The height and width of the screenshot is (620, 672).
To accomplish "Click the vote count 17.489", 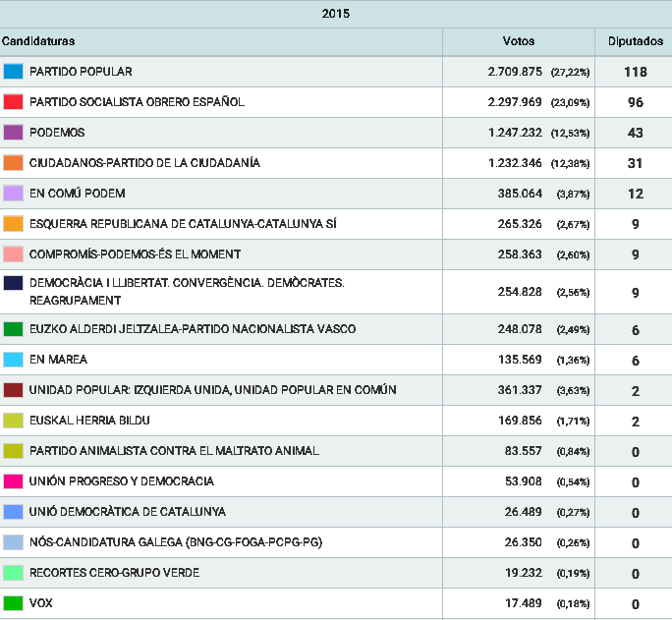I will point(524,603).
